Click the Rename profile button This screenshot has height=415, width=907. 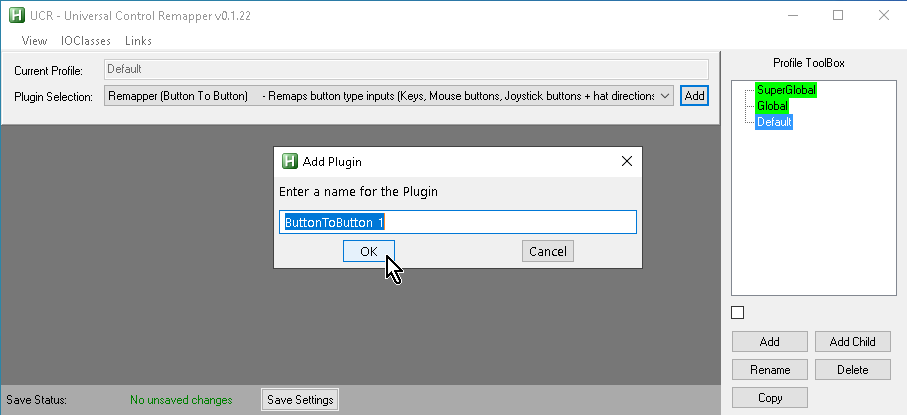(769, 370)
